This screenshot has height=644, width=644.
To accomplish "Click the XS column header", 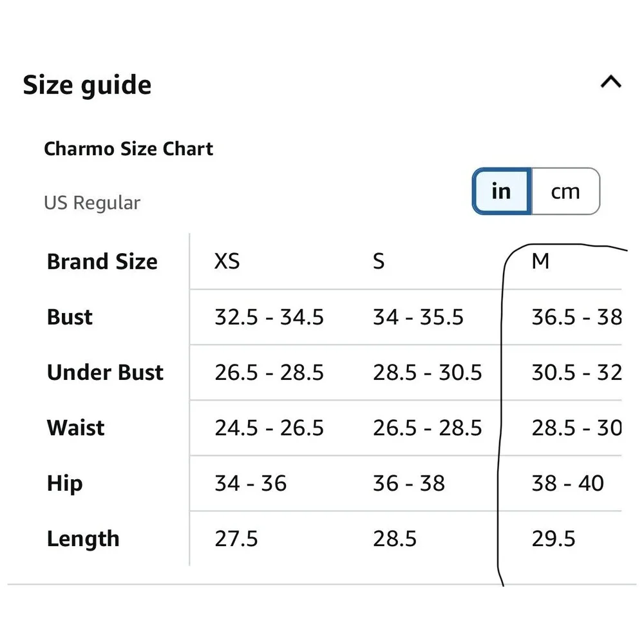I will click(x=227, y=261).
